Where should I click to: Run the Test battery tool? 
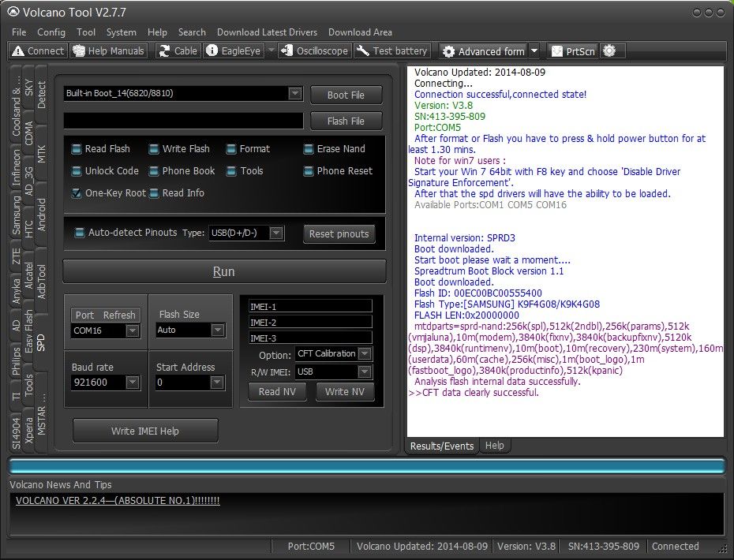(x=391, y=51)
